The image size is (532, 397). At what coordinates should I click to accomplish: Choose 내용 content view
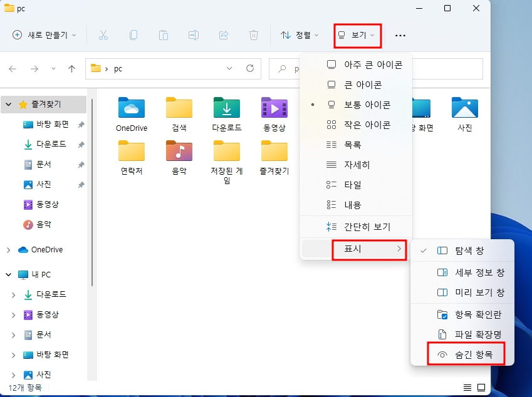pos(357,205)
